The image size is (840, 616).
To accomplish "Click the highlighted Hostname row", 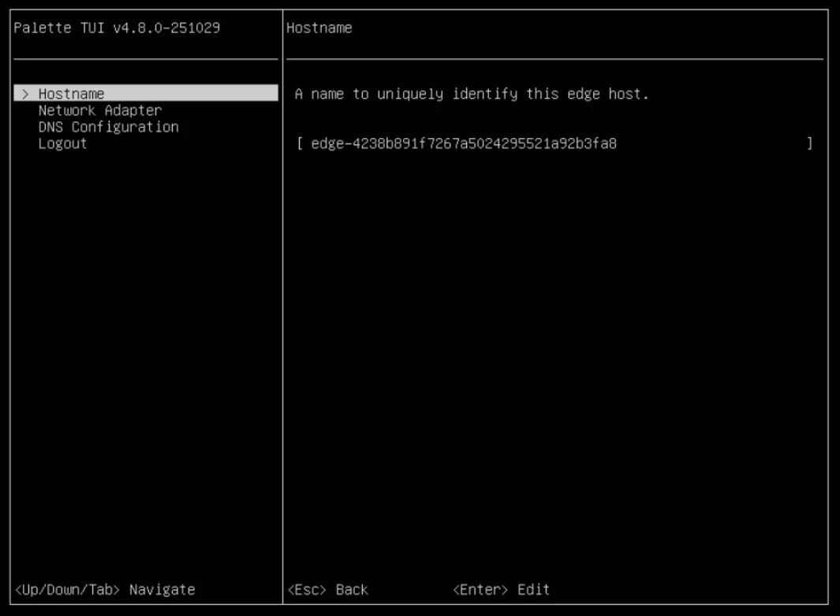I will (146, 93).
